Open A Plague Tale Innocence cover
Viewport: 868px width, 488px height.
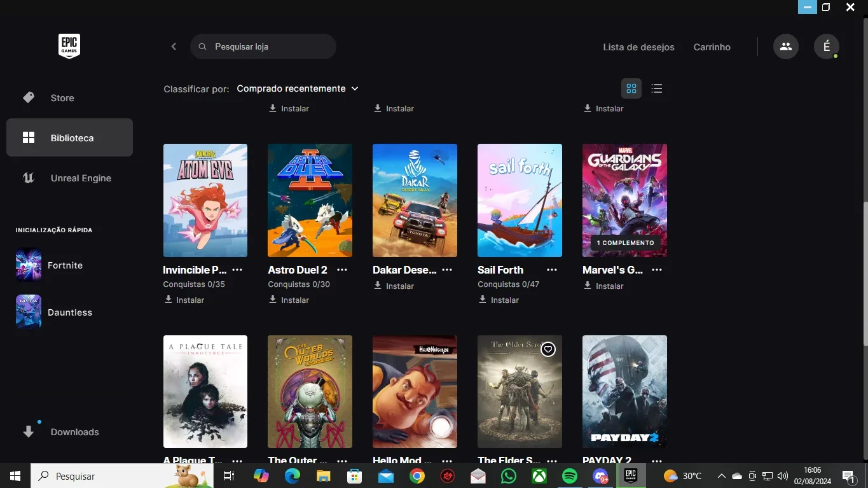coord(205,391)
